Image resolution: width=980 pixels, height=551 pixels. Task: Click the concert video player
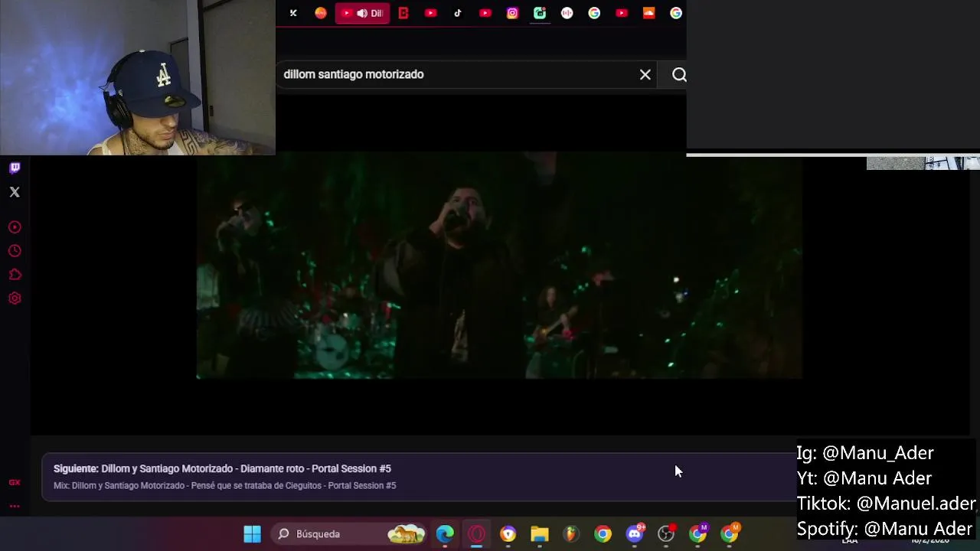[x=499, y=266]
